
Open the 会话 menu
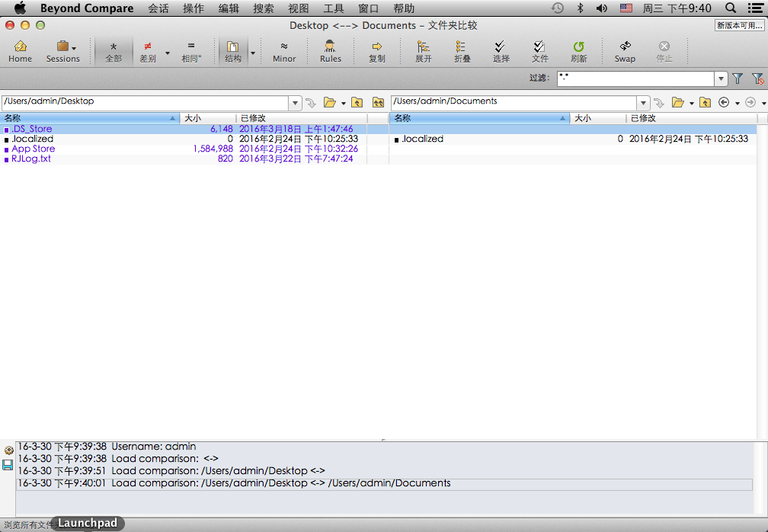158,8
